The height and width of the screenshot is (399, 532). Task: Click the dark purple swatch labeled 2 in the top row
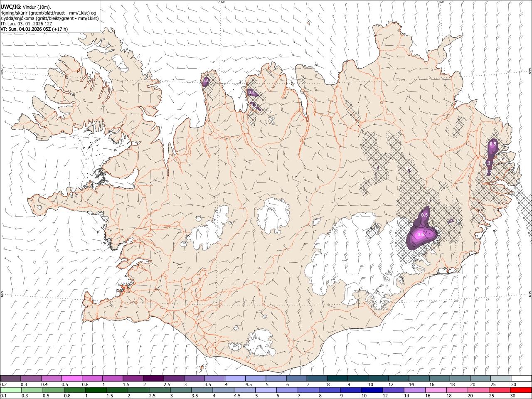(153, 379)
